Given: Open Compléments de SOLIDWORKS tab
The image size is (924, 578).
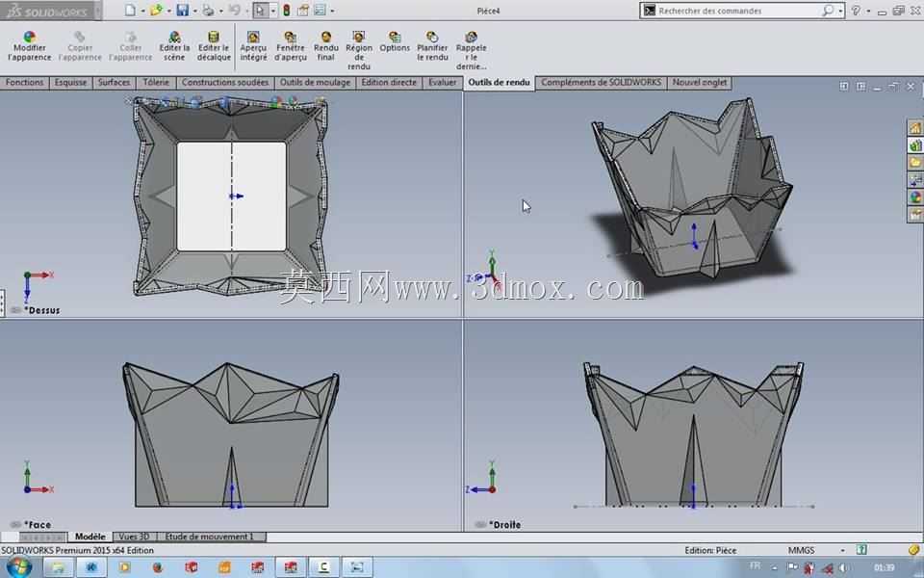Looking at the screenshot, I should tap(601, 83).
